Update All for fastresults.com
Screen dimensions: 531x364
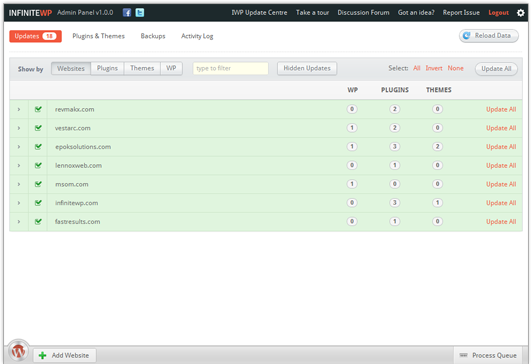(x=501, y=222)
